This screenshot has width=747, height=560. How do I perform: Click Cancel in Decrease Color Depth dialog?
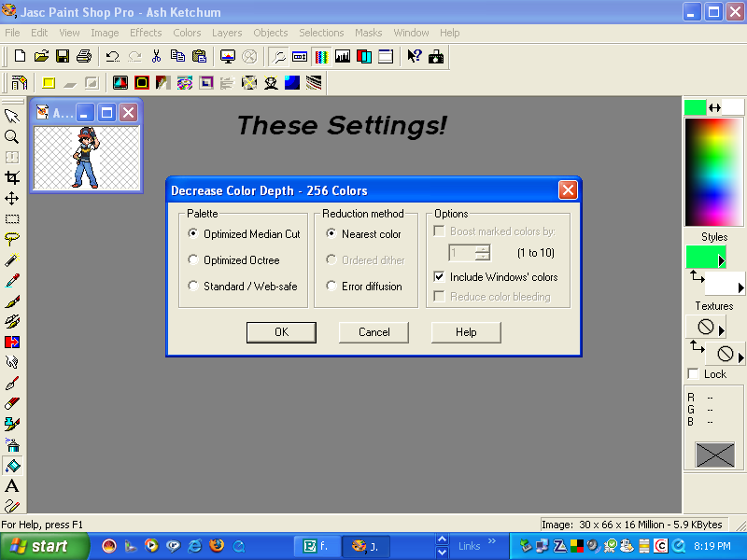tap(373, 332)
